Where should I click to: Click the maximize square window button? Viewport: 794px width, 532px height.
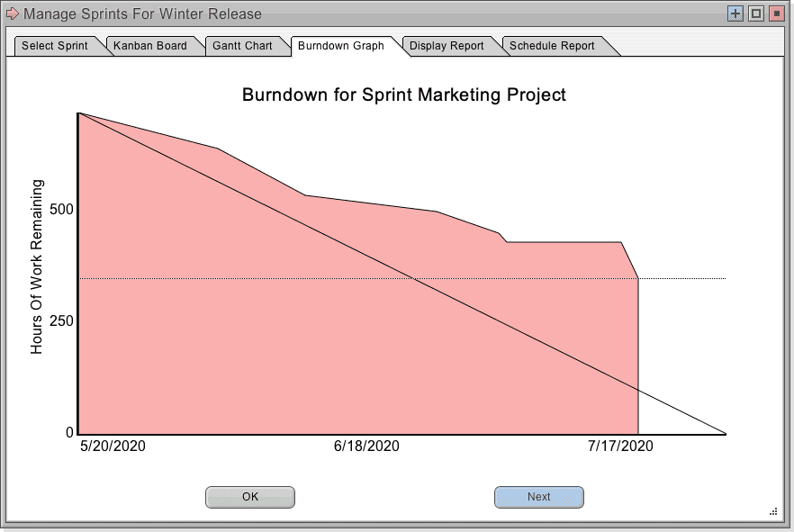756,14
